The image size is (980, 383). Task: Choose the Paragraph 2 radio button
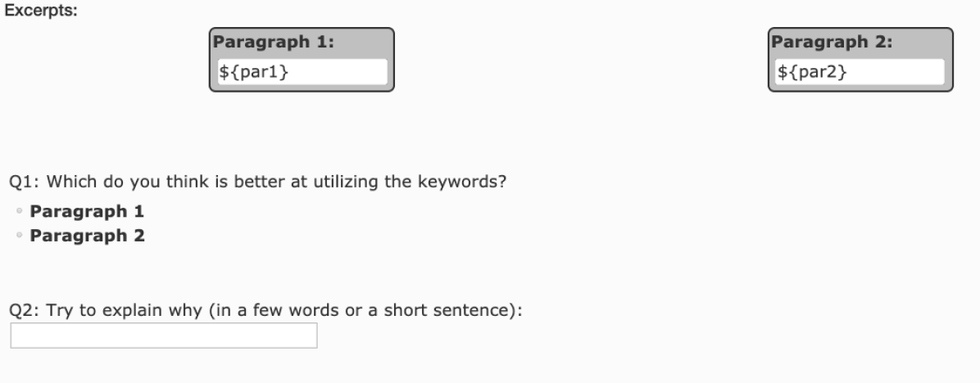point(20,236)
